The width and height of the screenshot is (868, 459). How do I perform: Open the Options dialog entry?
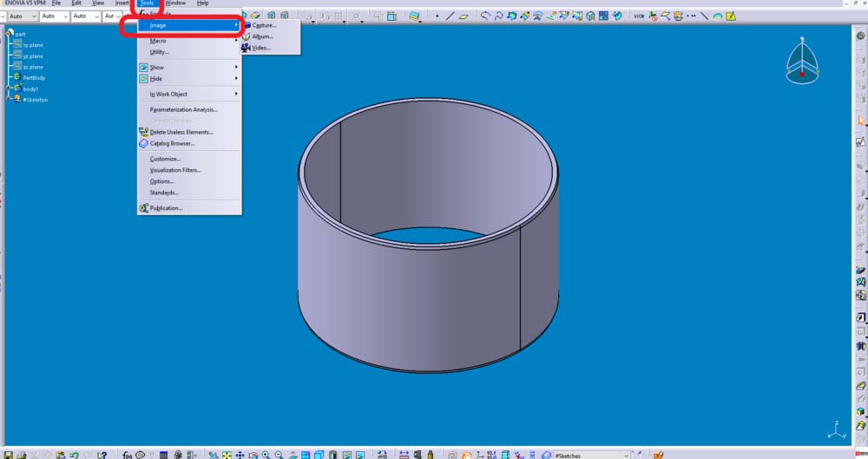point(162,181)
